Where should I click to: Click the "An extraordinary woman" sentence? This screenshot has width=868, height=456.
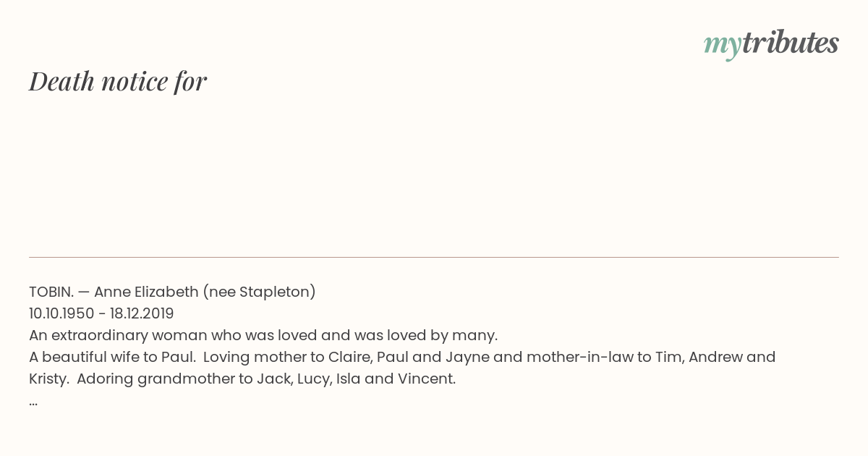click(263, 335)
